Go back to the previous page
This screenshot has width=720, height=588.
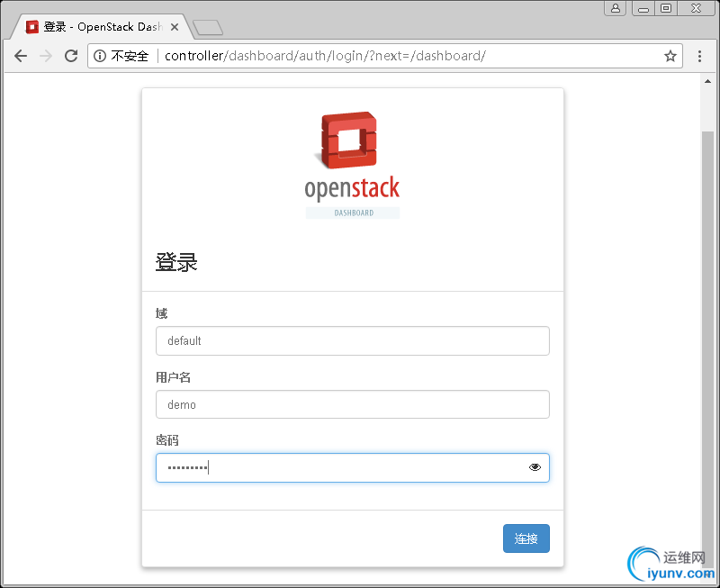click(21, 56)
